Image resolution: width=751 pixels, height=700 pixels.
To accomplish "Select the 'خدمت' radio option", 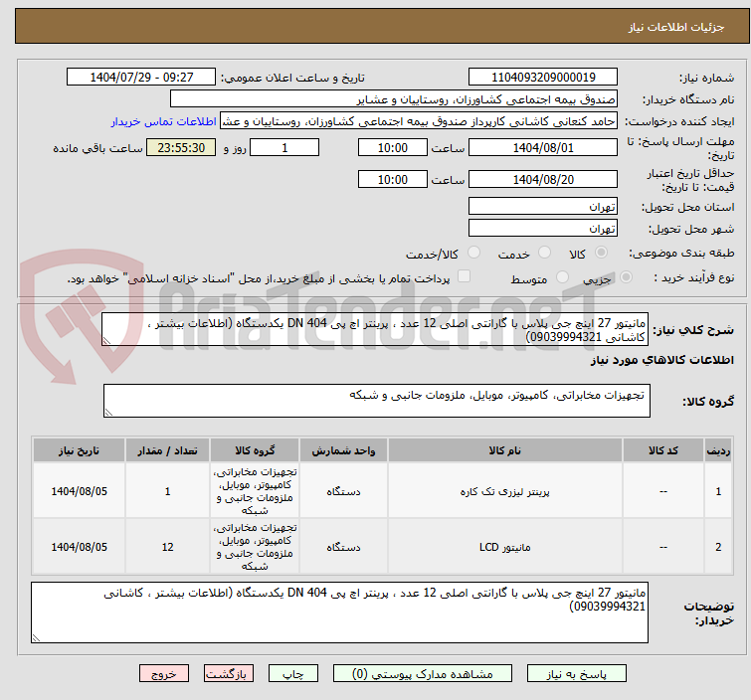I will (544, 254).
